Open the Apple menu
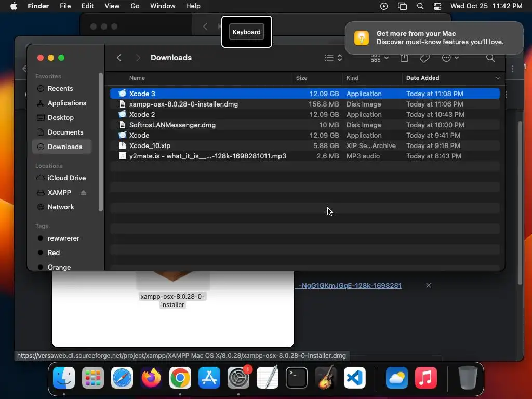This screenshot has height=399, width=532. [x=14, y=6]
